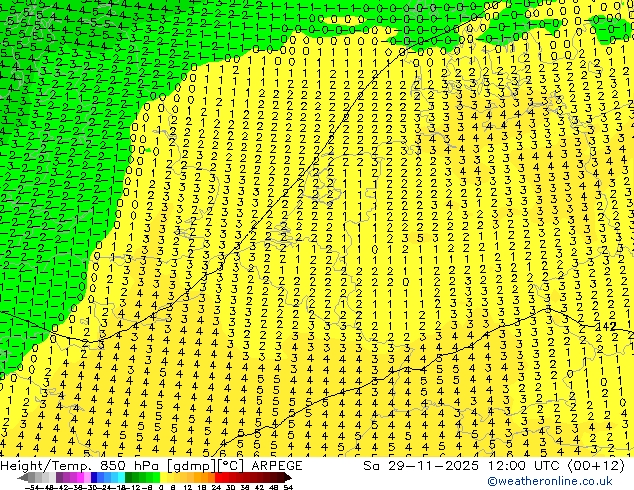Click the '54' legend scale value
Viewport: 634px width, 490px height.
(x=288, y=488)
